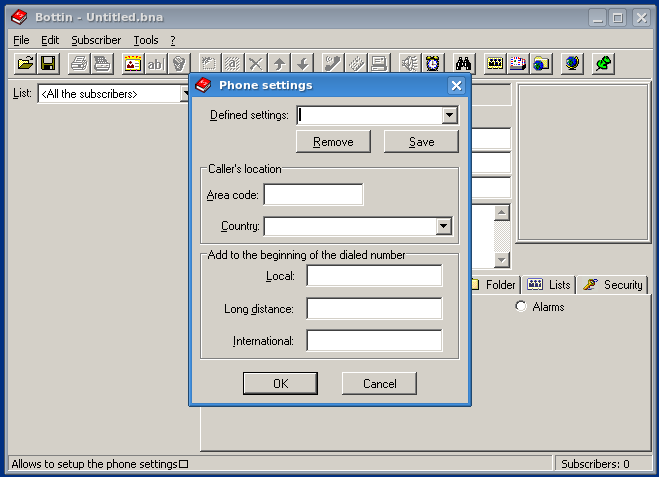The width and height of the screenshot is (659, 477).
Task: Click the International prefix input field
Action: pos(374,340)
